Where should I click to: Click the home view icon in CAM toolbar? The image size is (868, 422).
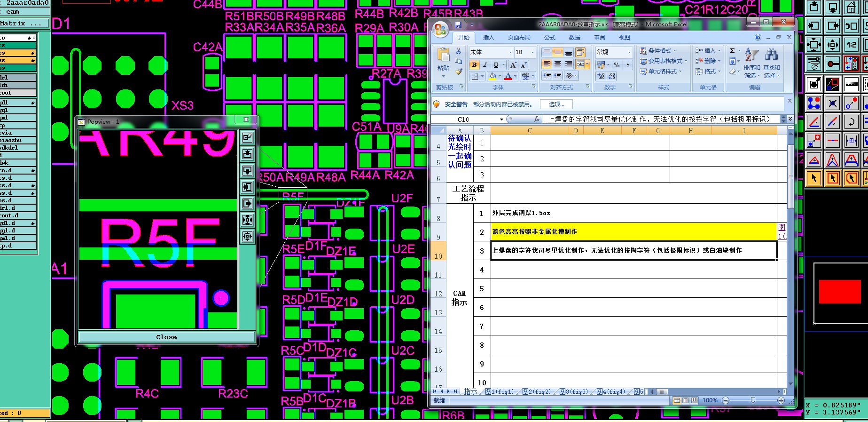pyautogui.click(x=851, y=7)
